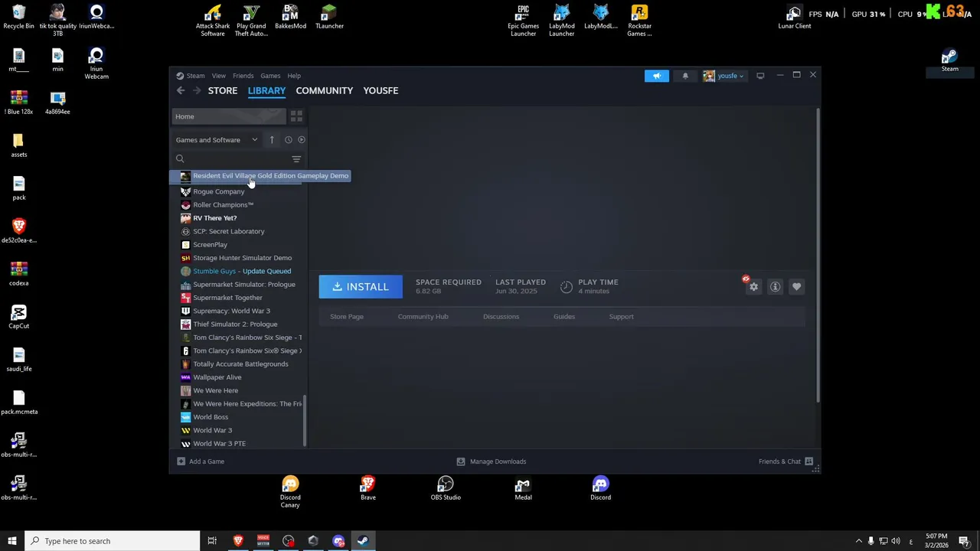
Task: Go back with the Steam back arrow
Action: [181, 90]
